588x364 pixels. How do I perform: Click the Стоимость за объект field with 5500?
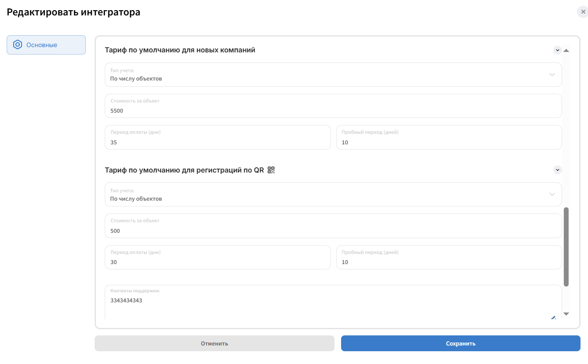333,106
